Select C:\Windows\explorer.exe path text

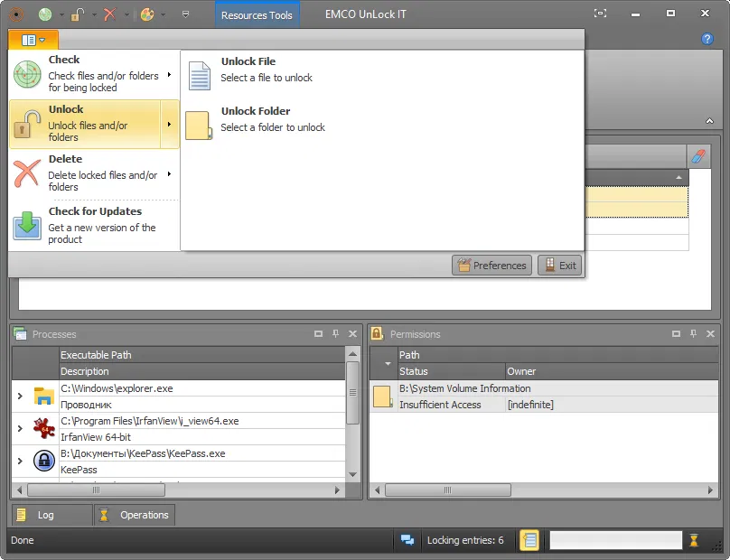pyautogui.click(x=117, y=388)
